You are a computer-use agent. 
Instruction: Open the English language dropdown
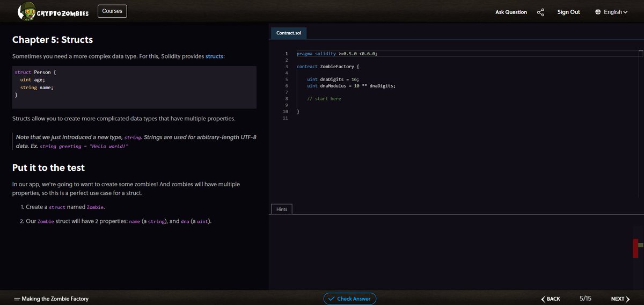point(615,12)
